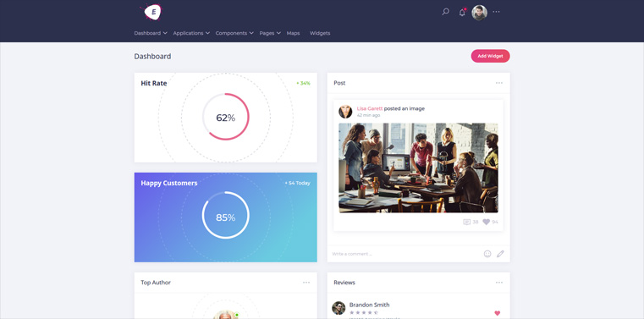This screenshot has height=319, width=644.
Task: Go to the Maps menu item
Action: click(294, 33)
